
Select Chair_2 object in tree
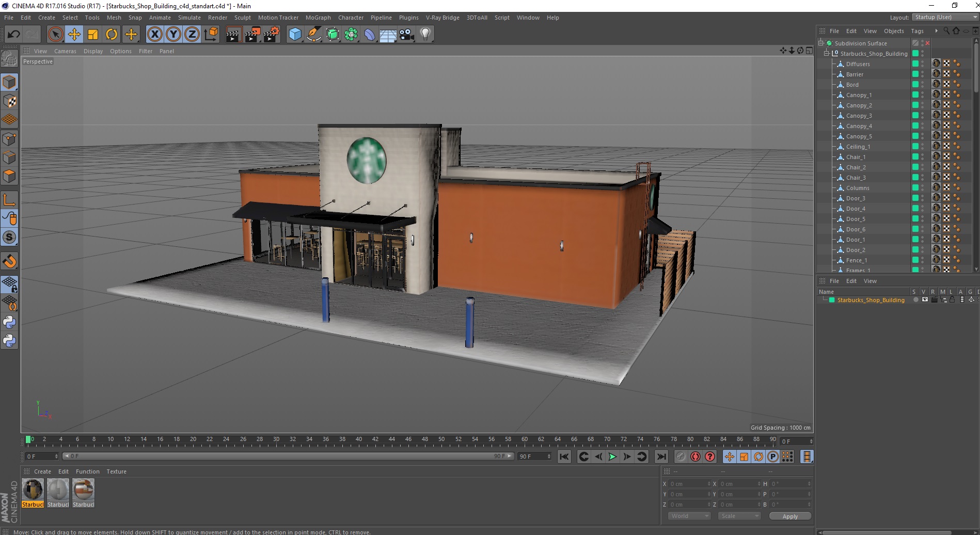pyautogui.click(x=856, y=167)
